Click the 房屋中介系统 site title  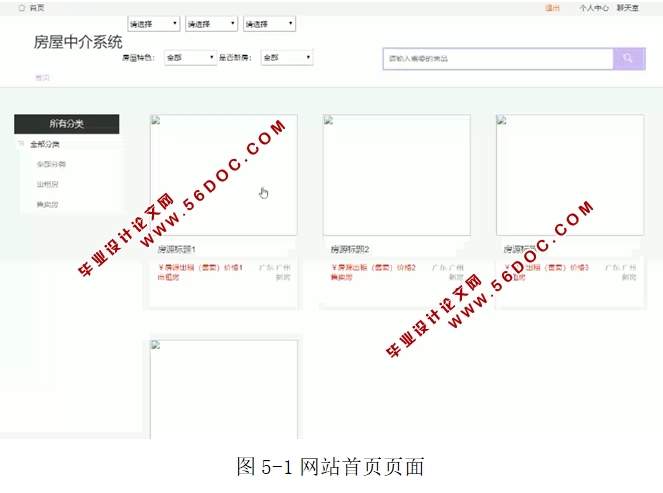pos(78,42)
